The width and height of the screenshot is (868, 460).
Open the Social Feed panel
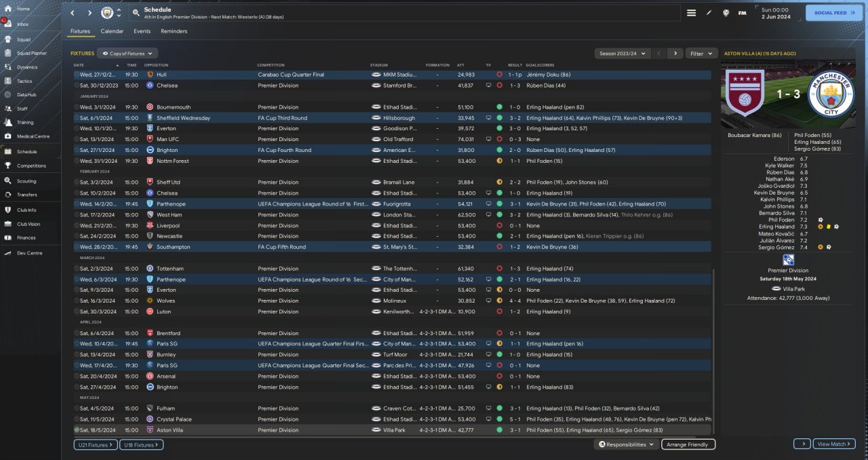pyautogui.click(x=834, y=12)
